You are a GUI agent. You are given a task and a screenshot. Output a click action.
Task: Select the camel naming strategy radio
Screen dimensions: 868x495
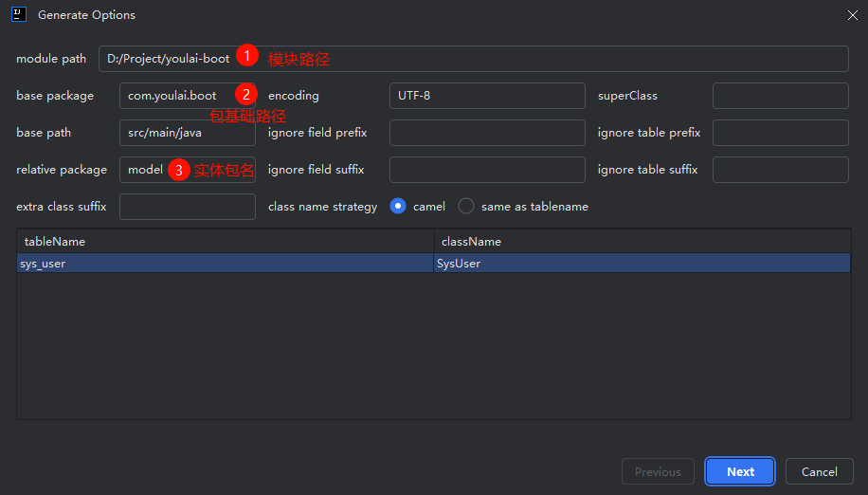click(397, 206)
